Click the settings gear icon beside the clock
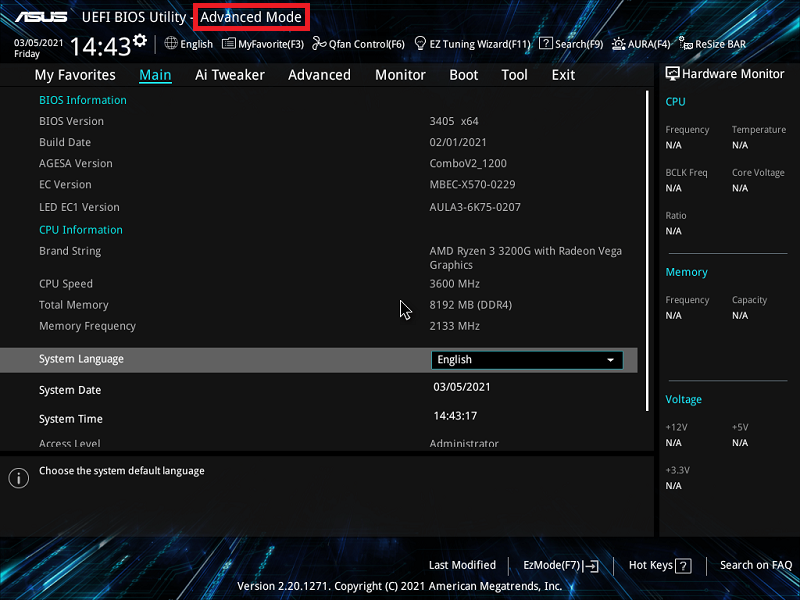 (x=140, y=41)
